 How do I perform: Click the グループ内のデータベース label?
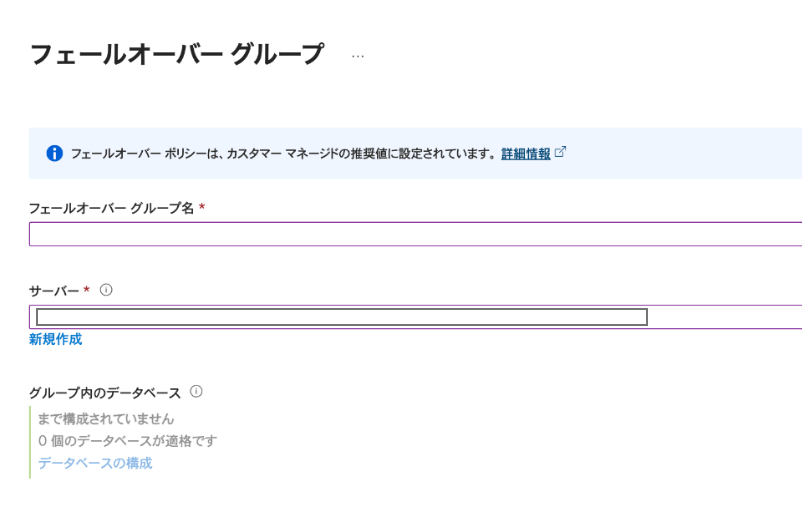(x=105, y=393)
